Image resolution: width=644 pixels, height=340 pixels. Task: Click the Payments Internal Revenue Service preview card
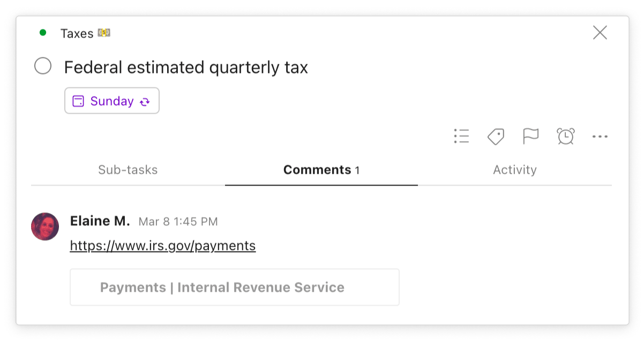point(235,287)
